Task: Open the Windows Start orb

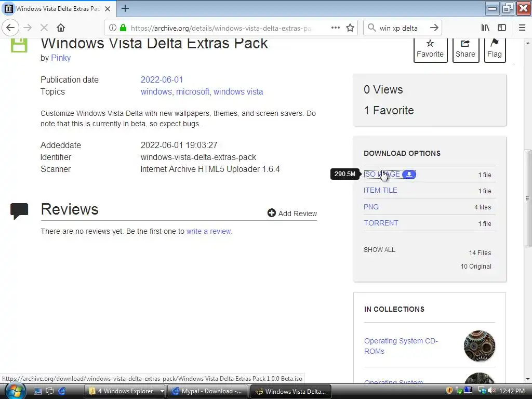Action: pyautogui.click(x=15, y=391)
